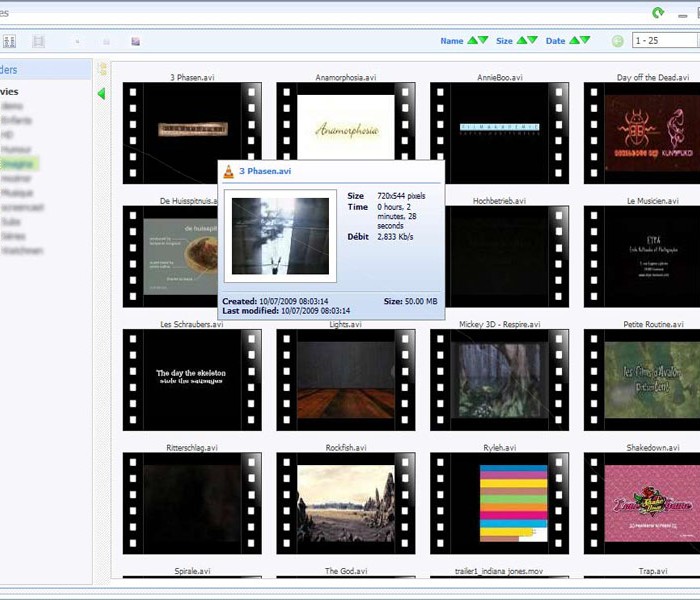Open the 3 Phasen.avi title link in popup

(x=265, y=171)
